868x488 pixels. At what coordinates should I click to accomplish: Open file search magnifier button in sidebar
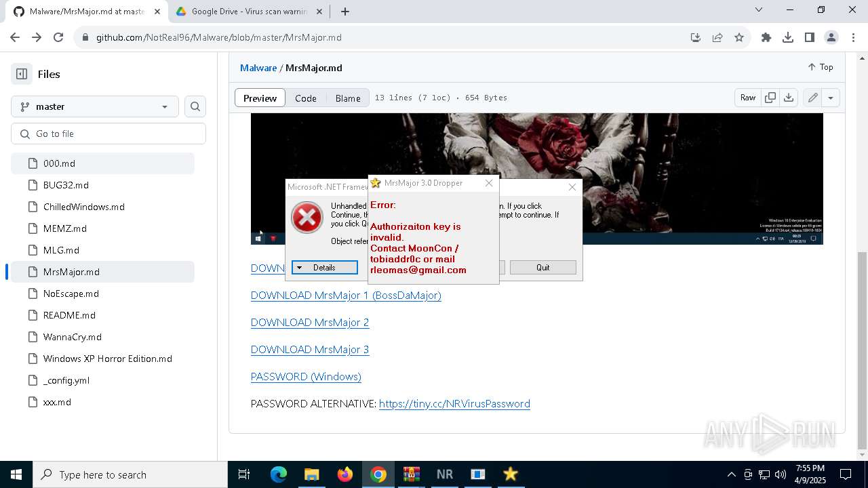click(195, 106)
